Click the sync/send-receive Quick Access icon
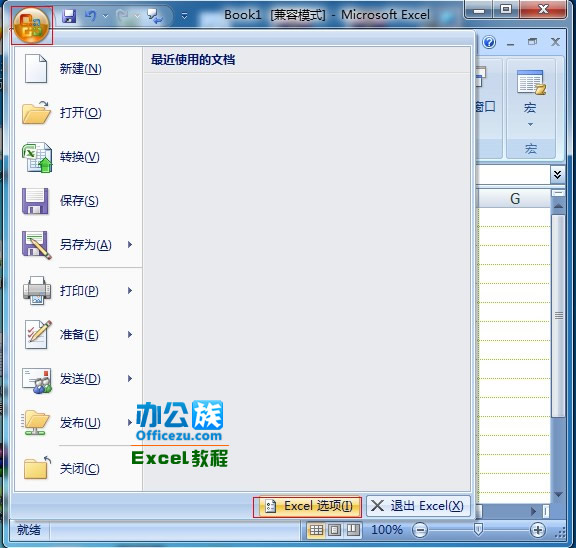The height and width of the screenshot is (548, 576). pyautogui.click(x=154, y=16)
